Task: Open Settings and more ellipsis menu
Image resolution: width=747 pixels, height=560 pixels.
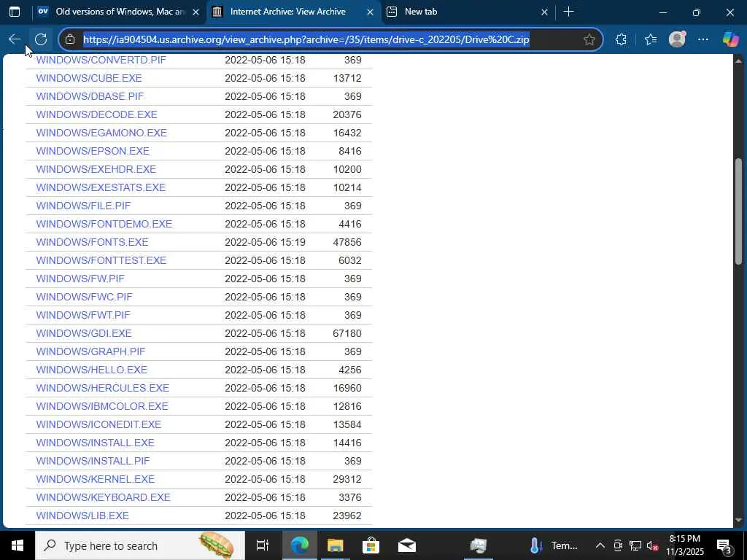Action: [x=703, y=39]
